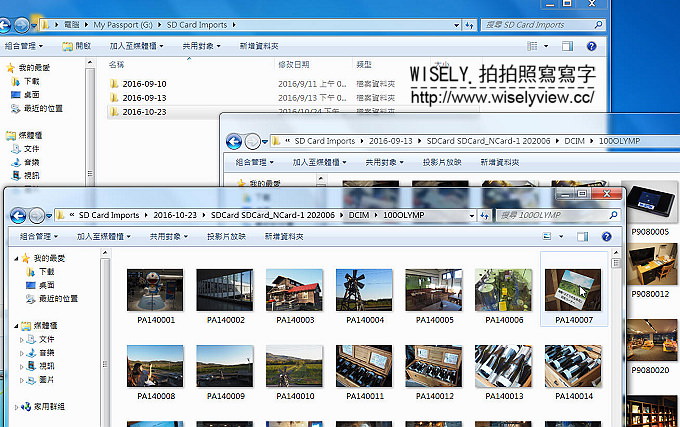Open help in back SD Card Imports window
The height and width of the screenshot is (427, 680).
point(592,46)
